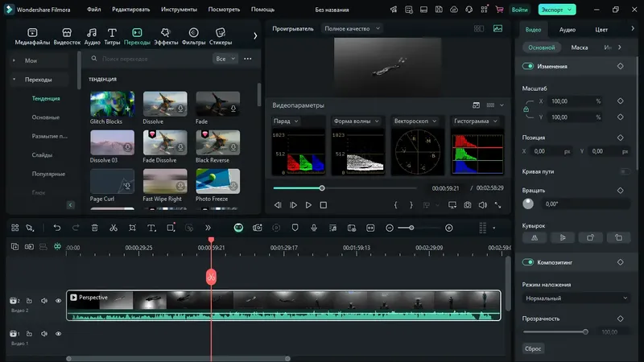The image size is (644, 362).
Task: Take a snapshot with the camera icon
Action: pyautogui.click(x=467, y=205)
